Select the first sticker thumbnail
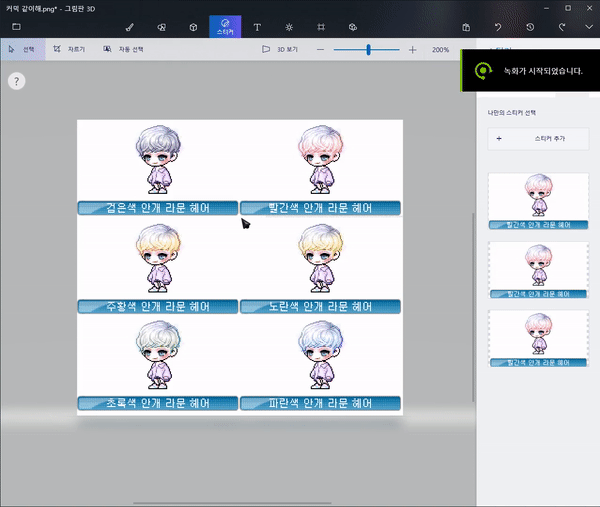 tap(538, 200)
